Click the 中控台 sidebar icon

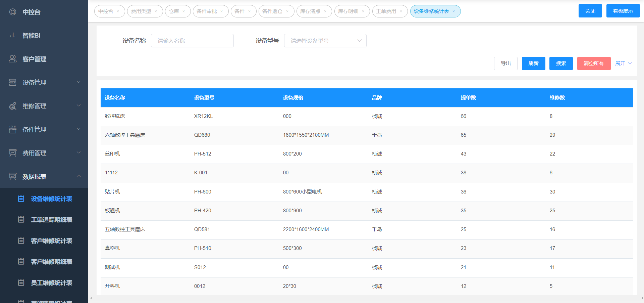coord(13,12)
